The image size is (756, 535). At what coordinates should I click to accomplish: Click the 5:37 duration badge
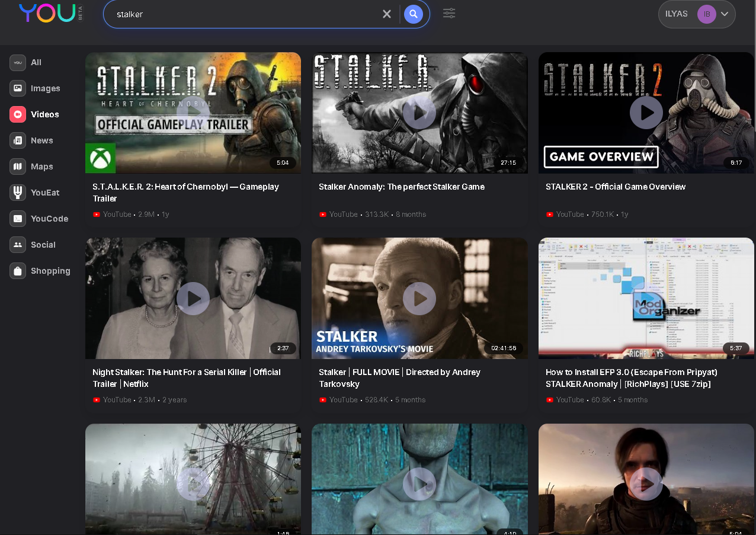(x=736, y=348)
